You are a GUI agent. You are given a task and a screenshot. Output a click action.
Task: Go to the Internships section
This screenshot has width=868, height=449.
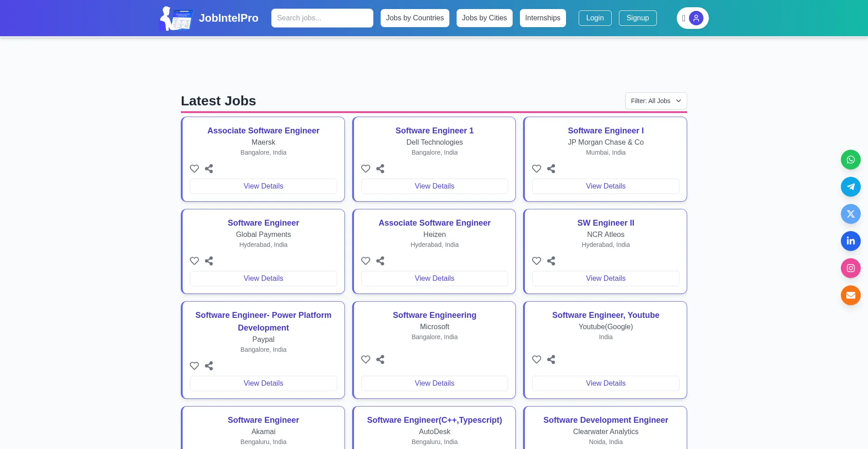click(542, 18)
